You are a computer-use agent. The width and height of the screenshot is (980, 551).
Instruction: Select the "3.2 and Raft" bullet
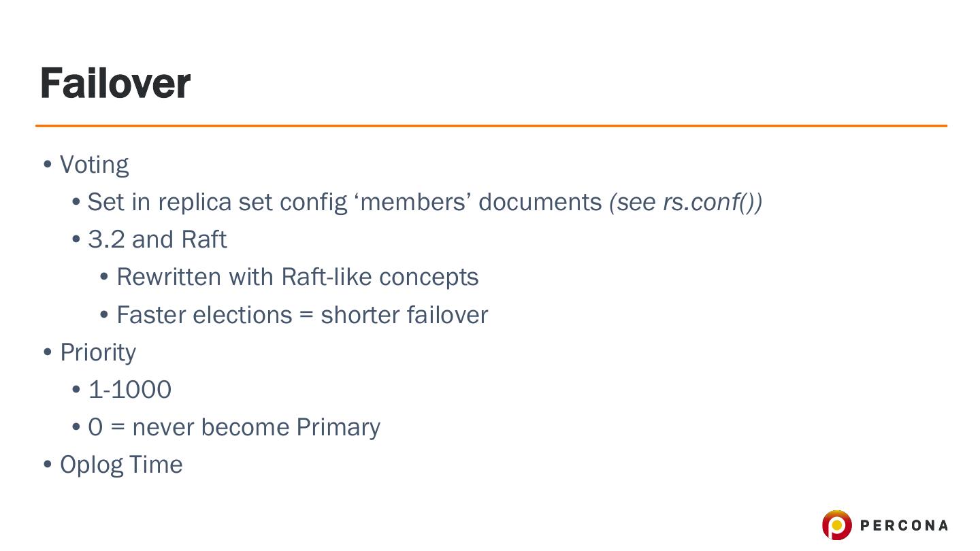[x=157, y=239]
